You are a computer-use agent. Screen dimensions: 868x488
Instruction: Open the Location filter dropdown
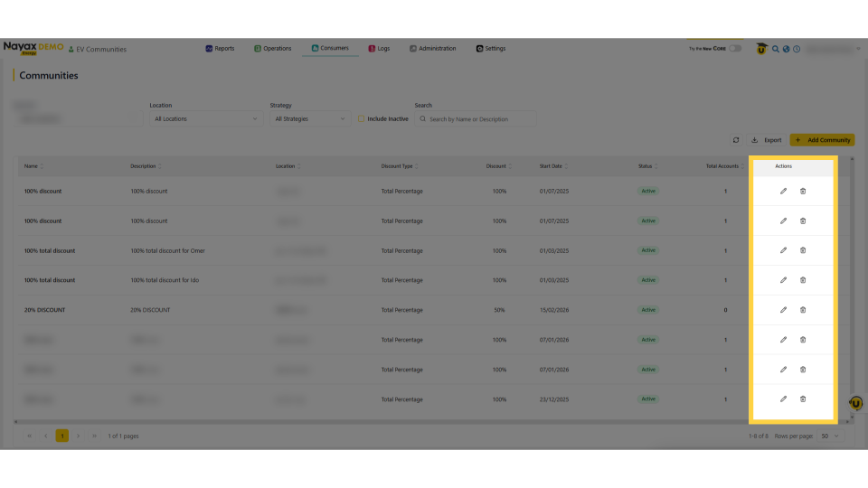(x=205, y=118)
